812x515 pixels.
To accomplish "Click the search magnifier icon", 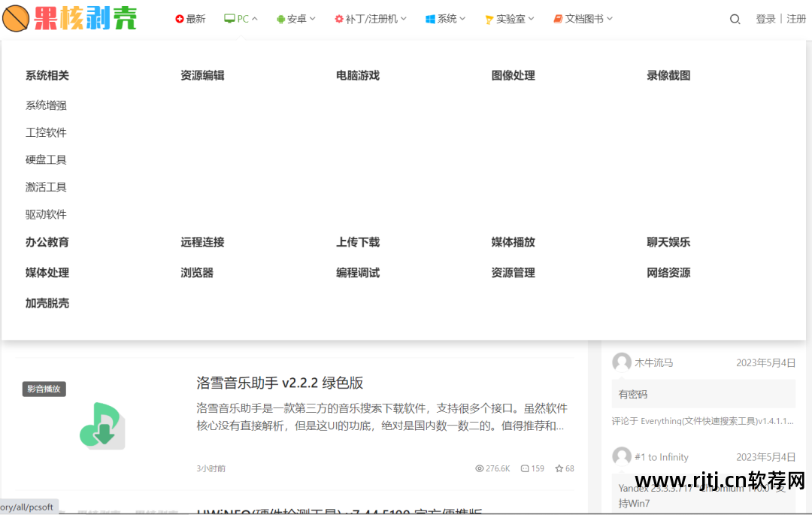I will pos(735,19).
